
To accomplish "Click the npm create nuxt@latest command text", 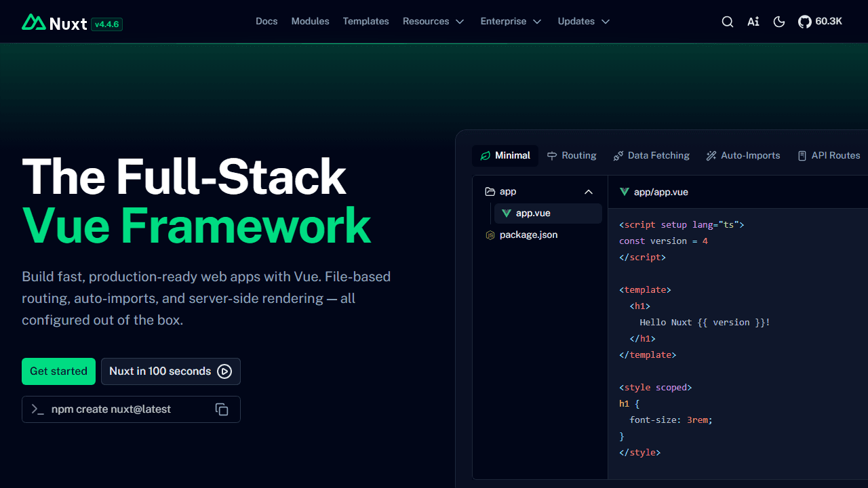I will tap(111, 409).
